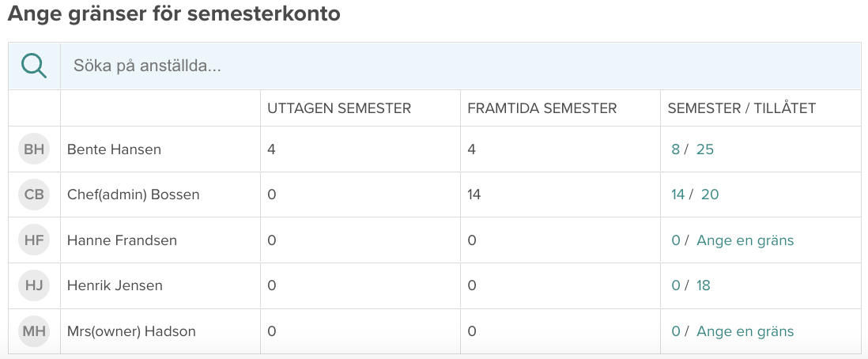868x359 pixels.
Task: Click Bente Hansen's BH avatar
Action: click(34, 149)
